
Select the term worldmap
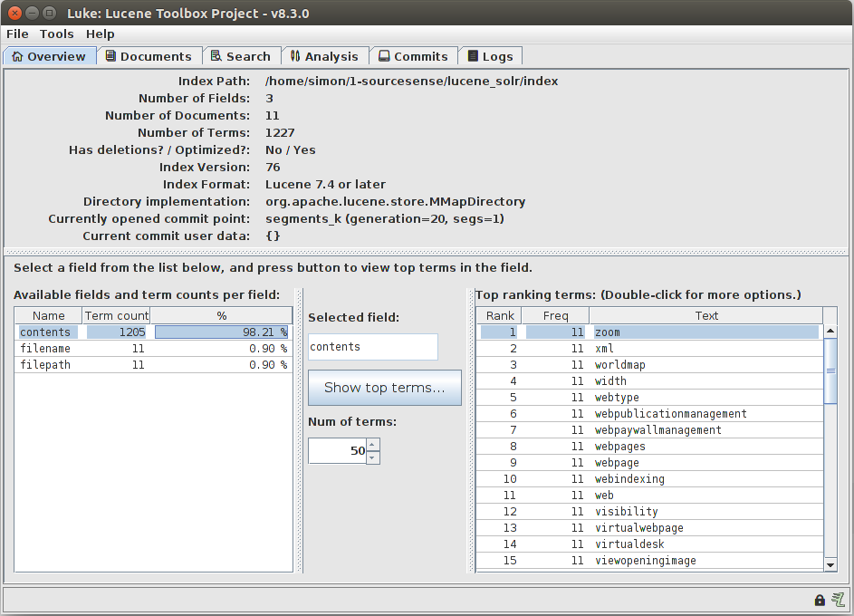(x=649, y=365)
